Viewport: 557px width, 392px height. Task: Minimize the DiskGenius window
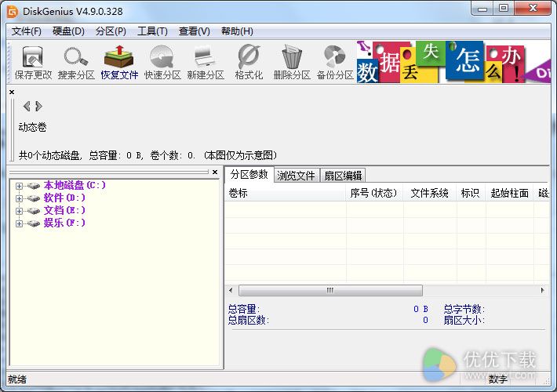point(482,9)
